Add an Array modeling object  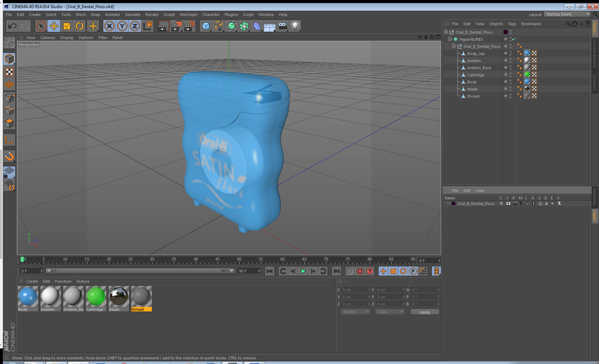[x=244, y=26]
